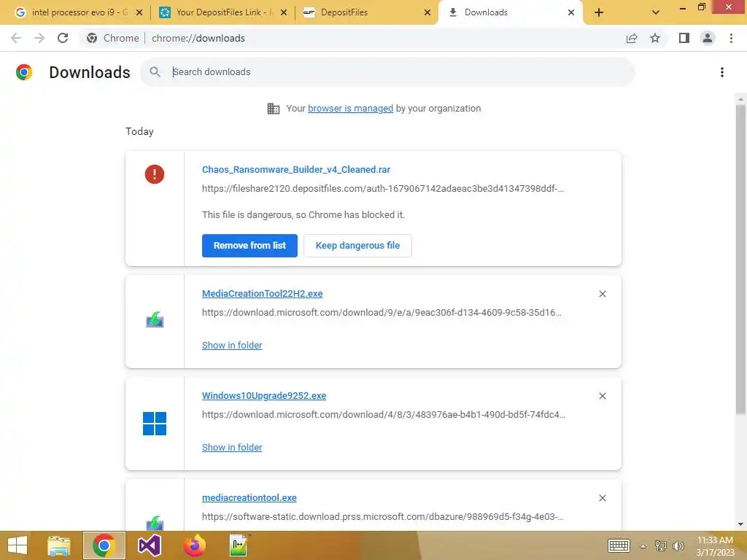Open Windows10Upgrade9252.exe download link

pyautogui.click(x=264, y=396)
